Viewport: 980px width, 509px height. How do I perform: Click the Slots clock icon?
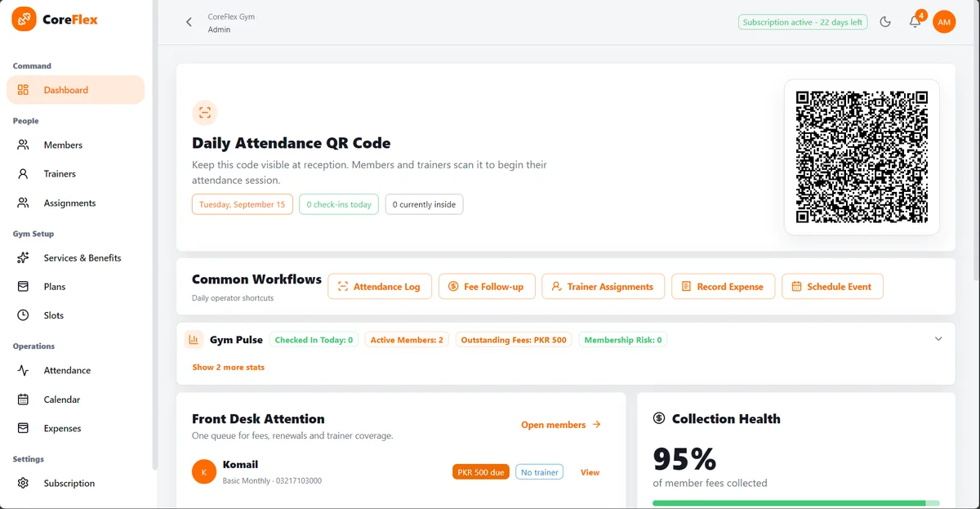[x=23, y=315]
